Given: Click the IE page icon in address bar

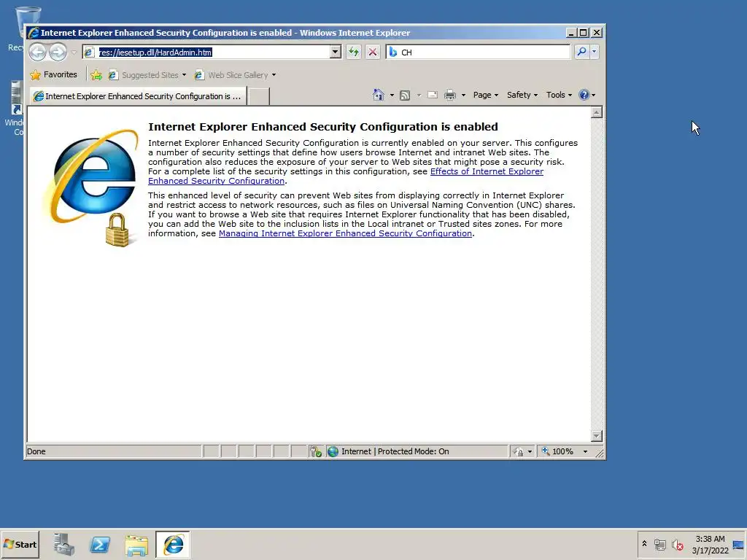Looking at the screenshot, I should click(89, 52).
